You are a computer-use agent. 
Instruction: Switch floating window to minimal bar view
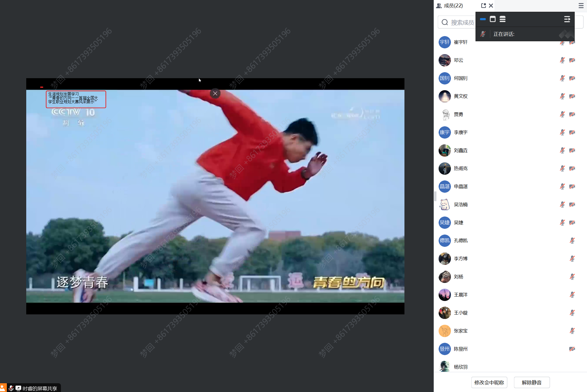point(483,19)
